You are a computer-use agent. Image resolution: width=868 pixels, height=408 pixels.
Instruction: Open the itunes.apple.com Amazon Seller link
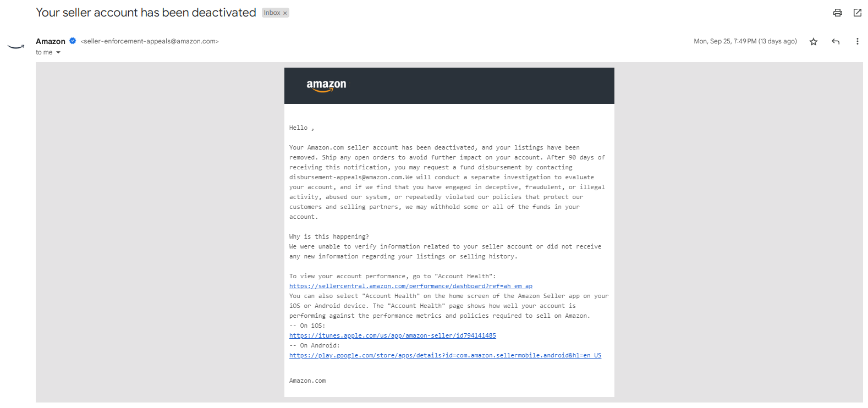pos(393,335)
